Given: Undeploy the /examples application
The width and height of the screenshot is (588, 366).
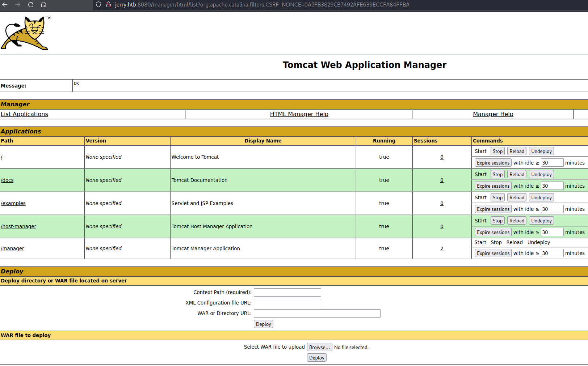Looking at the screenshot, I should click(541, 197).
